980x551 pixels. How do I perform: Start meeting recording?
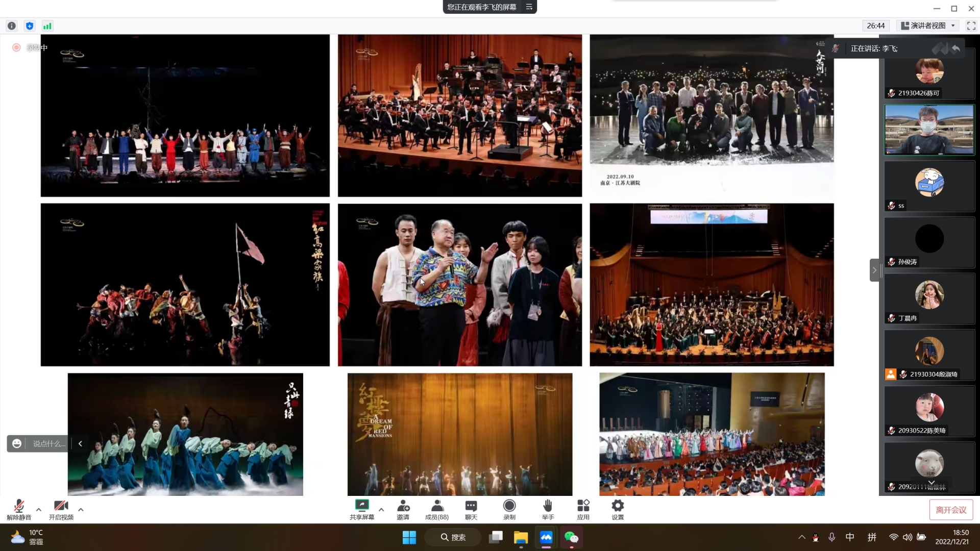pos(509,509)
